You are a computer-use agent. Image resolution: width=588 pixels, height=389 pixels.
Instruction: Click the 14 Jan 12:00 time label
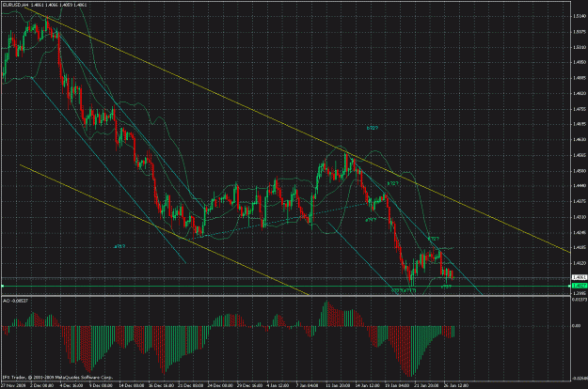click(368, 385)
